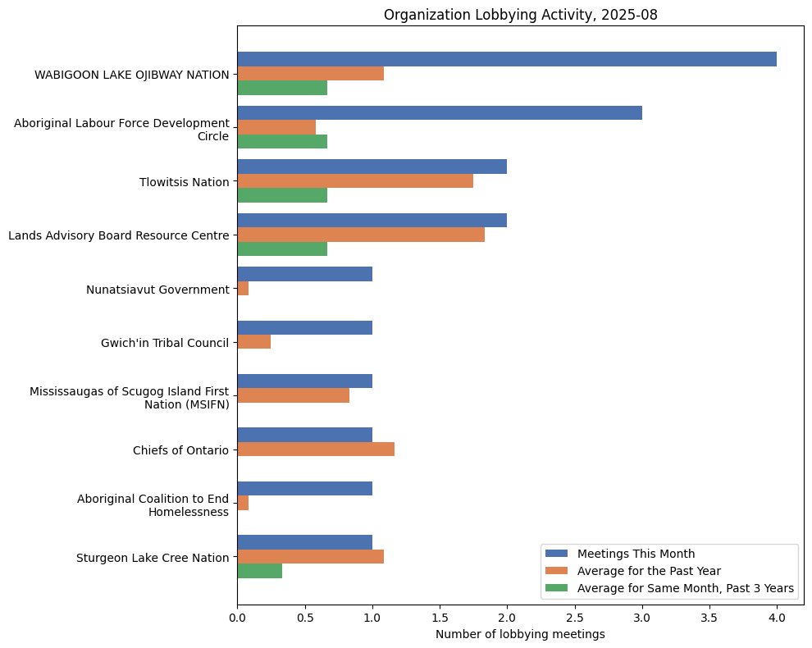
Task: Select the Chiefs of Ontario orange bar
Action: pyautogui.click(x=315, y=449)
